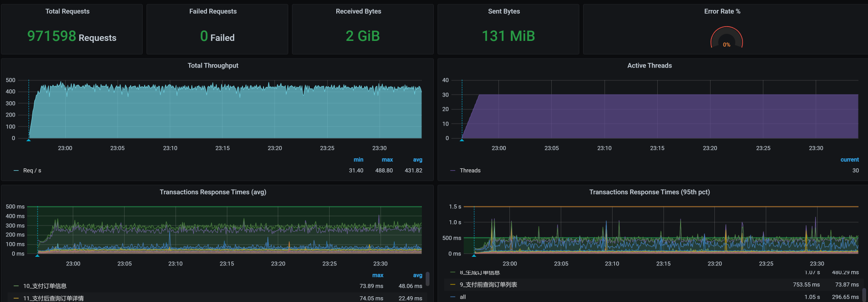Sort response times avg legend by max
The width and height of the screenshot is (868, 302).
point(378,275)
